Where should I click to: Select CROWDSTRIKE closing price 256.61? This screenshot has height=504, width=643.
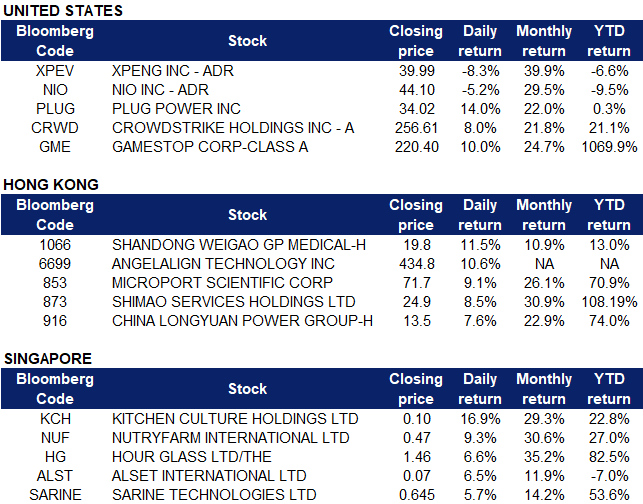(x=416, y=128)
